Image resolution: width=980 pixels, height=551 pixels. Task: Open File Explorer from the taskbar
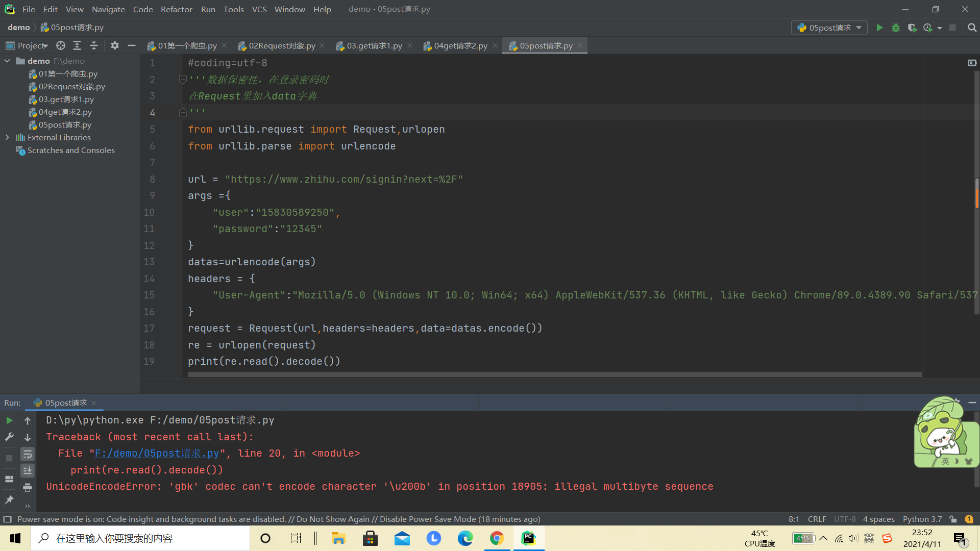[x=338, y=538]
